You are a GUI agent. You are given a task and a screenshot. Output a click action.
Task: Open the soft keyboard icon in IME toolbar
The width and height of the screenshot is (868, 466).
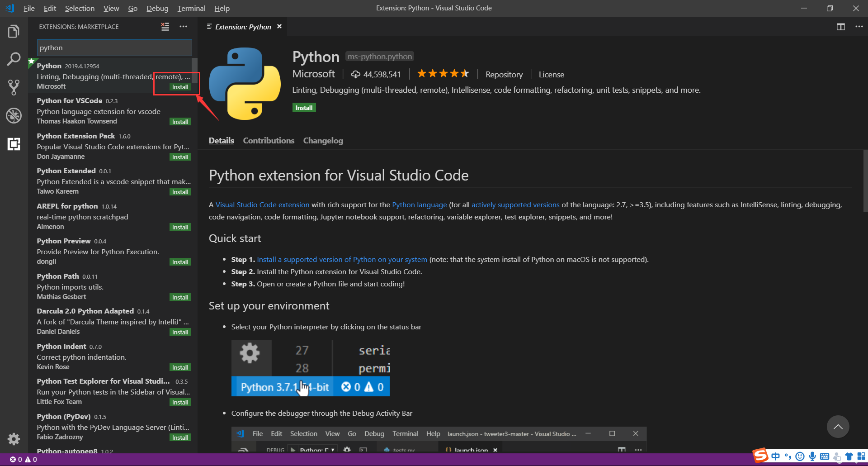[825, 456]
